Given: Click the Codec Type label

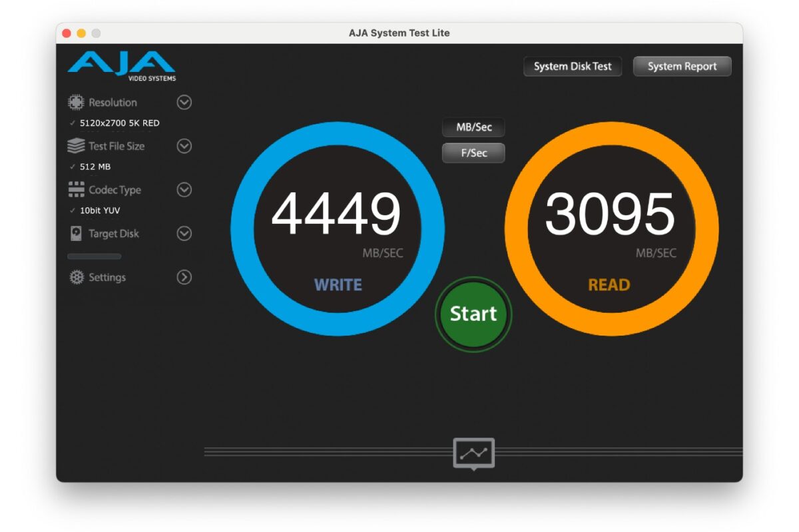Looking at the screenshot, I should pyautogui.click(x=115, y=190).
